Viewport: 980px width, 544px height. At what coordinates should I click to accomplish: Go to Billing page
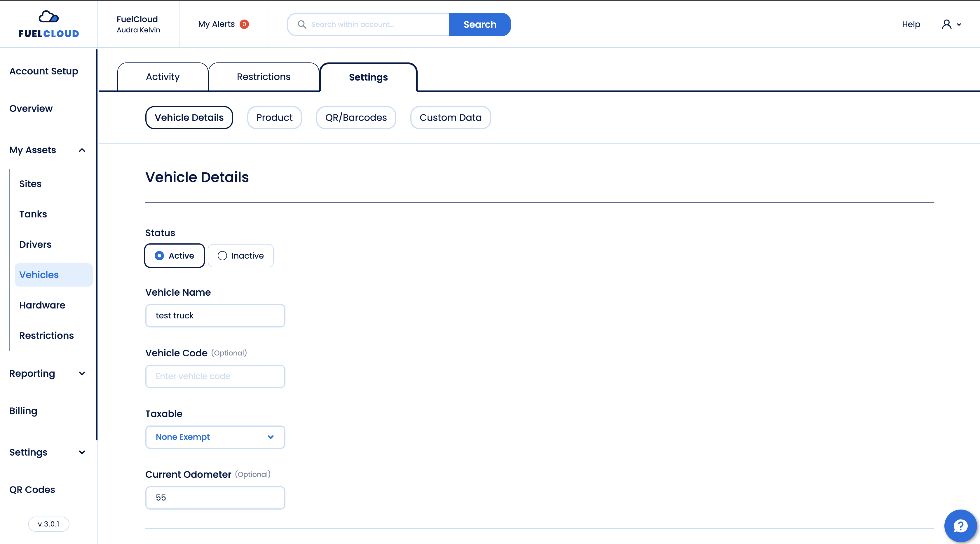click(x=23, y=411)
